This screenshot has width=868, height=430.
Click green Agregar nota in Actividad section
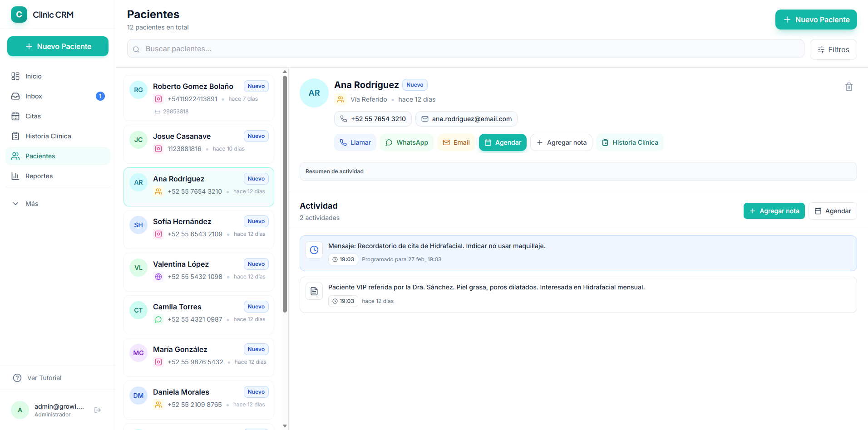coord(774,211)
